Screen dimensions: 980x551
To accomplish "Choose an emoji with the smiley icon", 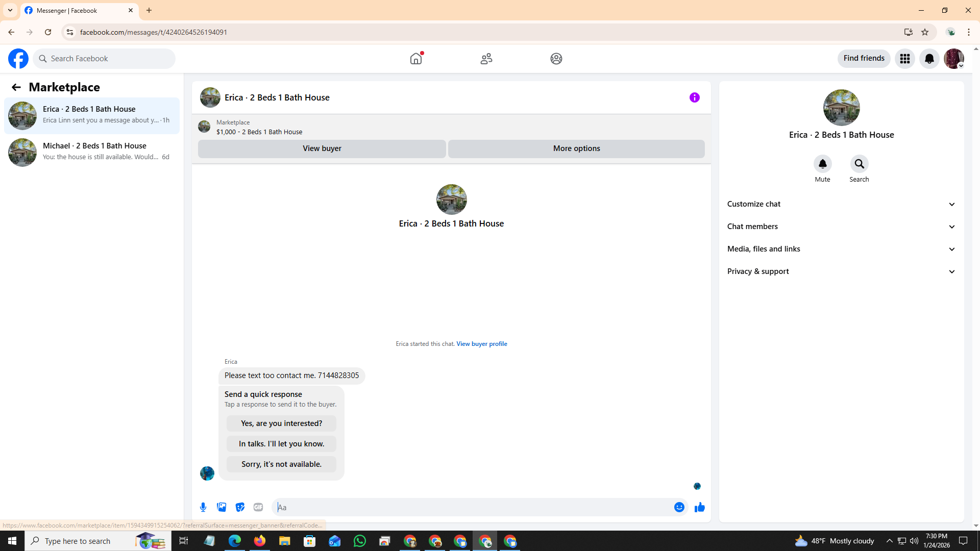I will tap(679, 507).
